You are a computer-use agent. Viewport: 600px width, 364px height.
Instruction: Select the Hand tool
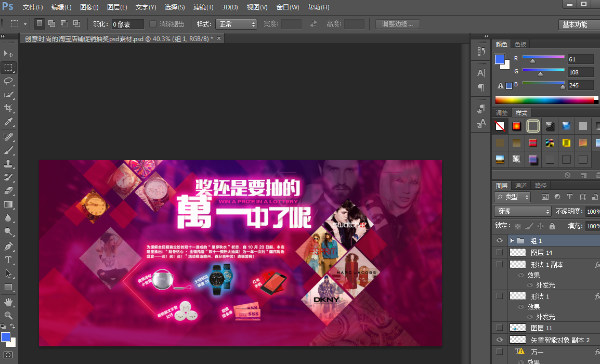click(x=8, y=302)
